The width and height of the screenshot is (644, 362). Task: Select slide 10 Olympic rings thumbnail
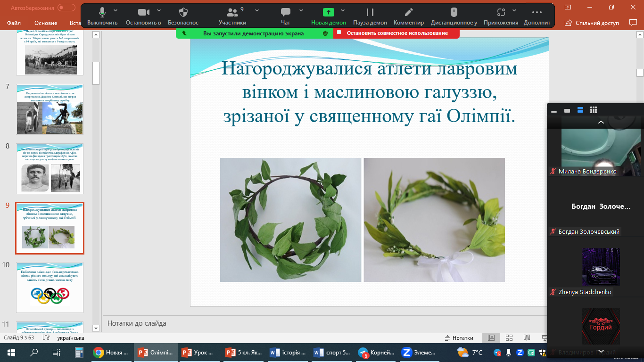tap(50, 288)
